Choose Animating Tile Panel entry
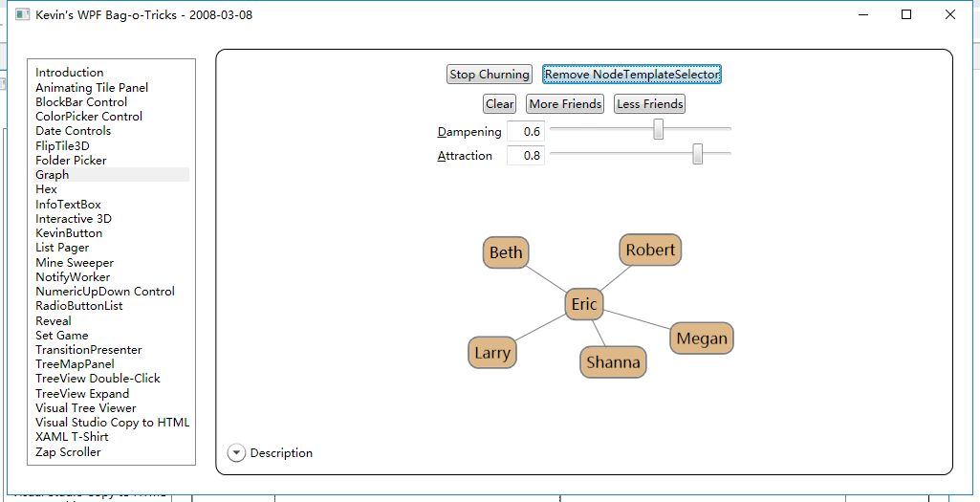Image resolution: width=980 pixels, height=502 pixels. pyautogui.click(x=92, y=88)
